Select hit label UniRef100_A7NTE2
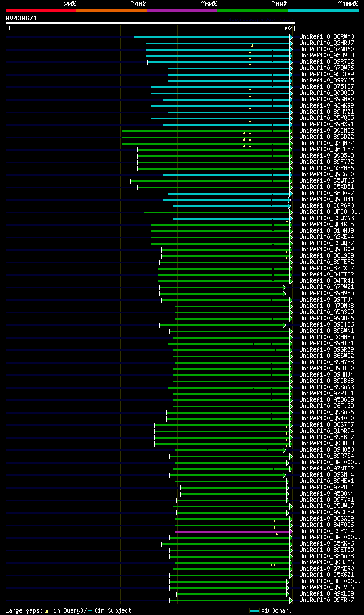 pyautogui.click(x=326, y=469)
